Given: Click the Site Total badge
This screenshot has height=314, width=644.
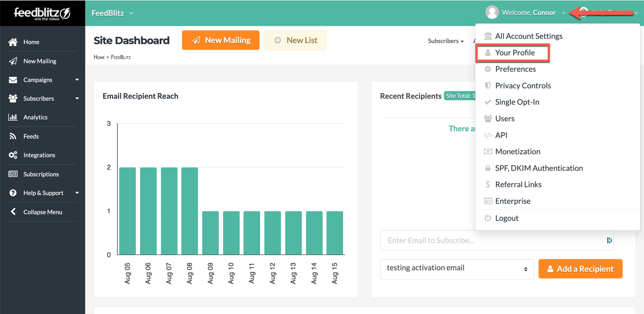Looking at the screenshot, I should point(460,96).
